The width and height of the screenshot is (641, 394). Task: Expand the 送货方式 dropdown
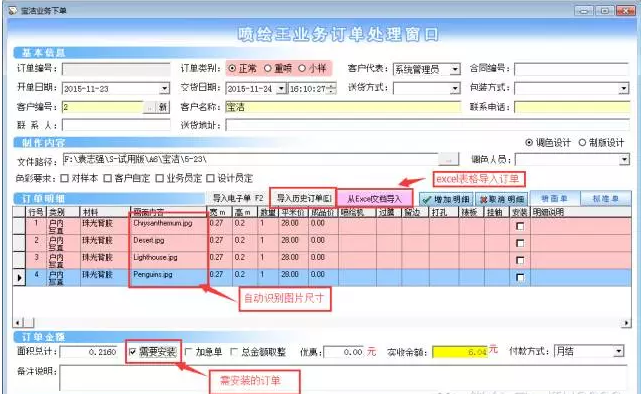[455, 88]
